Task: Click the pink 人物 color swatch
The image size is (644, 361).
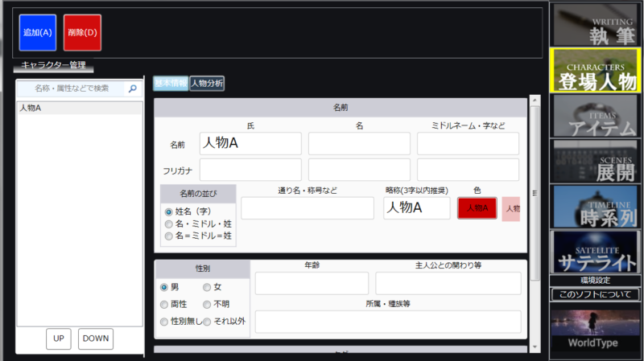Action: [511, 209]
